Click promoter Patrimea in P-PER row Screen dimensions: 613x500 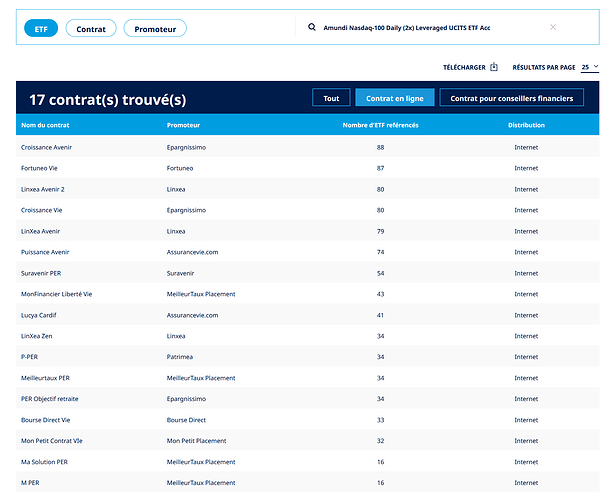point(180,357)
